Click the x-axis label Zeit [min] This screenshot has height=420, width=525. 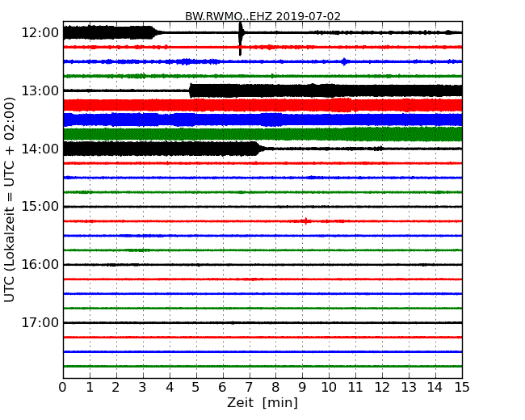(262, 402)
